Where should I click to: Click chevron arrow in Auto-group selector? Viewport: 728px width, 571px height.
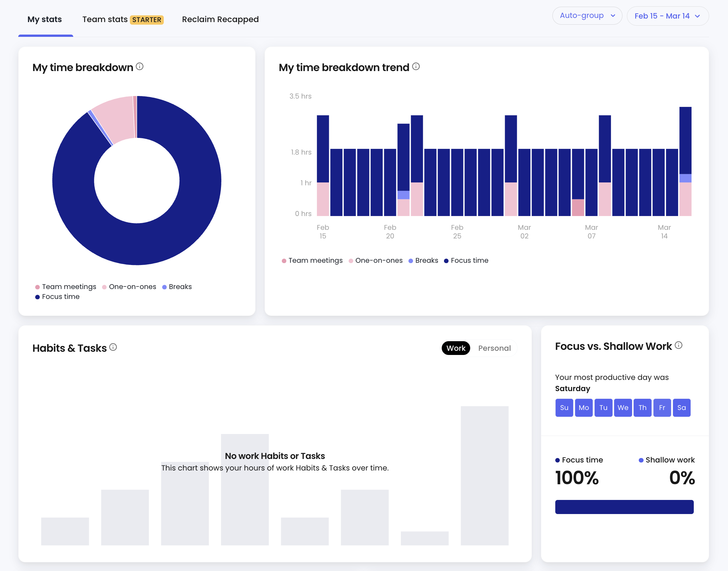pyautogui.click(x=613, y=16)
